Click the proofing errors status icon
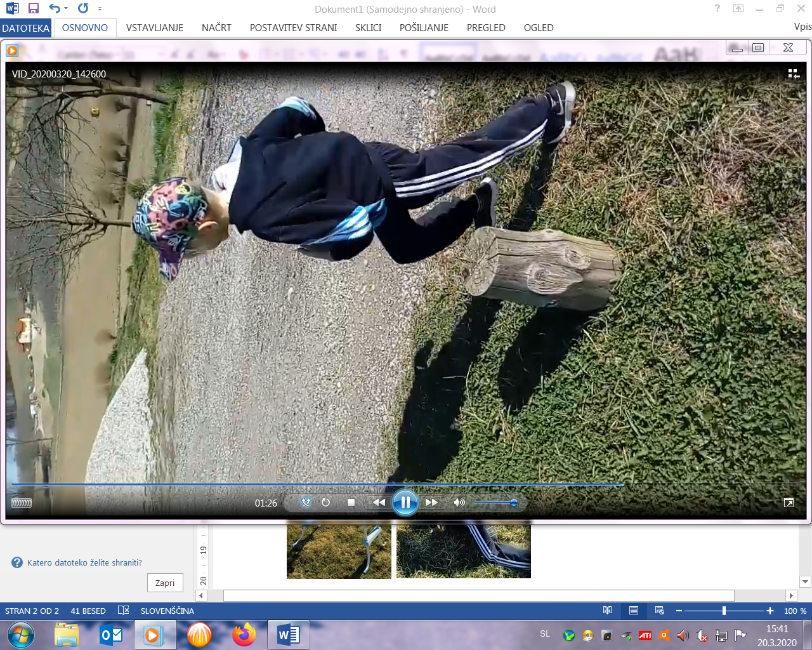This screenshot has height=650, width=812. coord(124,611)
